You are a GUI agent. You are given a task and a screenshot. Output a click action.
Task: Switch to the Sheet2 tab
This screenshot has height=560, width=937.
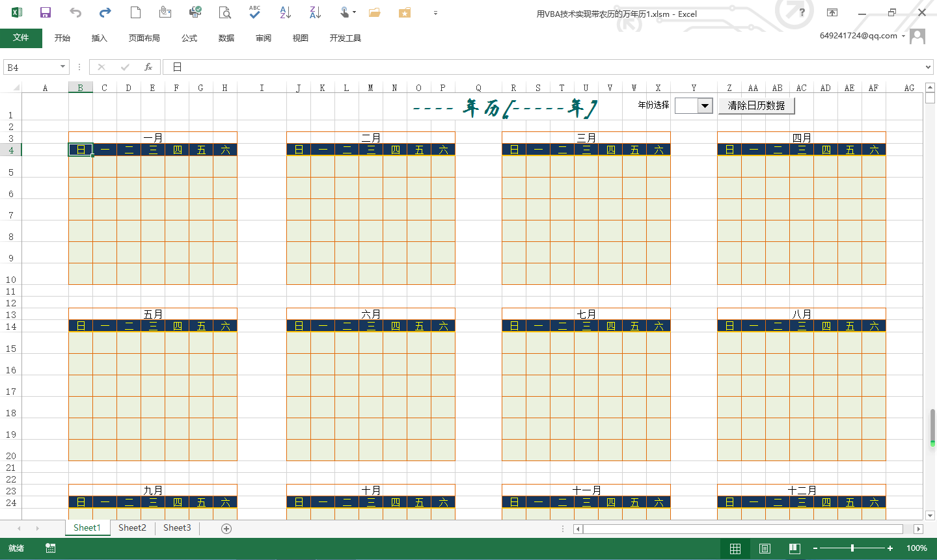click(132, 528)
